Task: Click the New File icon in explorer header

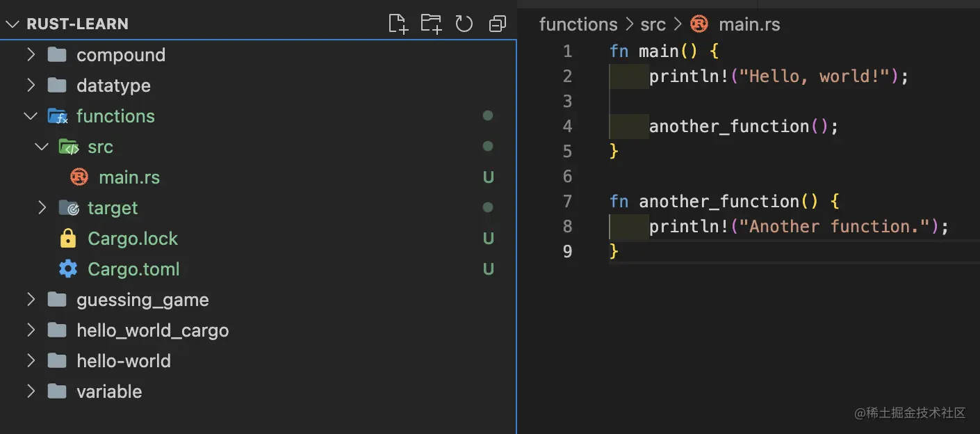Action: click(398, 24)
